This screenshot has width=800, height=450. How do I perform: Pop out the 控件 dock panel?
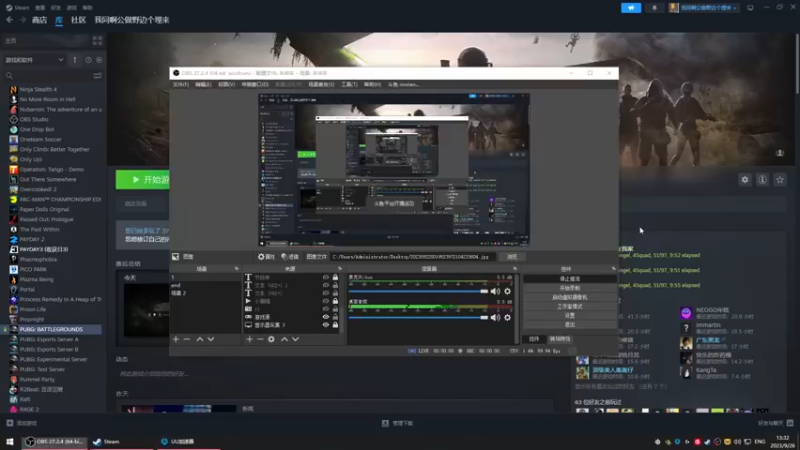pyautogui.click(x=613, y=269)
